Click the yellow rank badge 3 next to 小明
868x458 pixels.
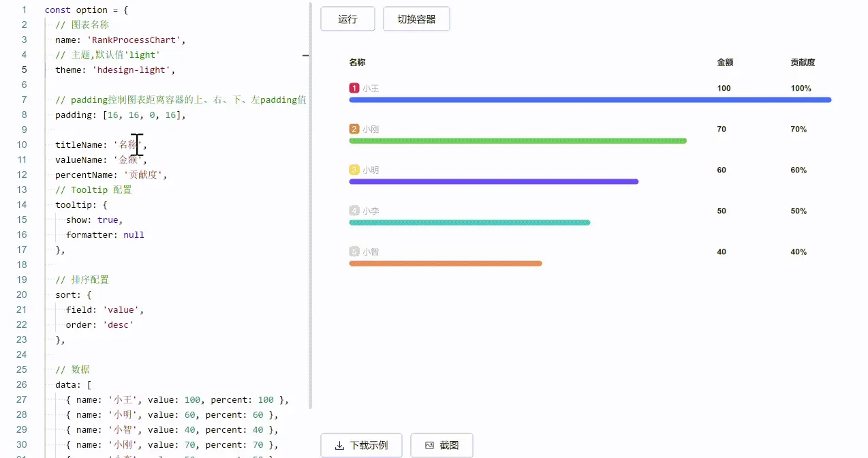(x=353, y=169)
